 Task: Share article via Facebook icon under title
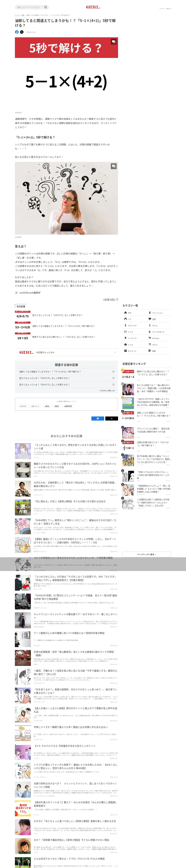point(17,32)
